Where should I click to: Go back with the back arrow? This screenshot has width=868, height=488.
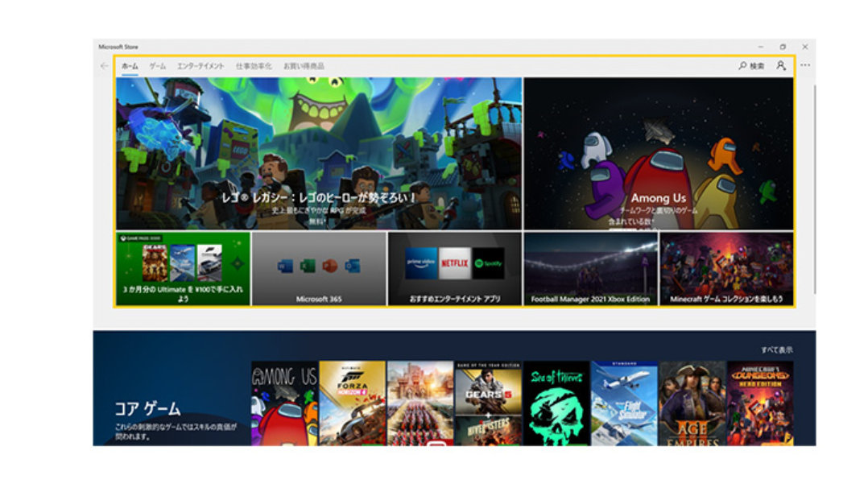click(x=104, y=66)
